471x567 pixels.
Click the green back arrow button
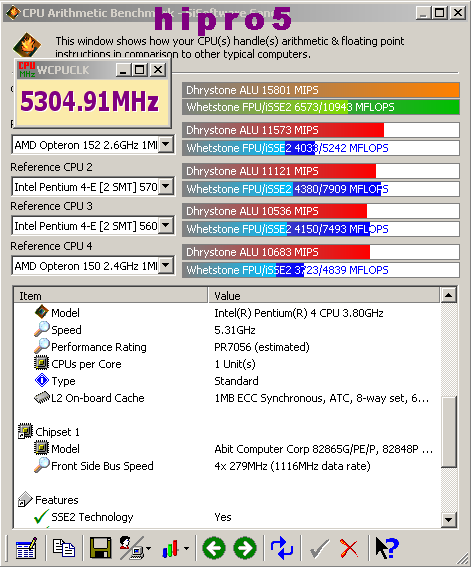coord(214,548)
